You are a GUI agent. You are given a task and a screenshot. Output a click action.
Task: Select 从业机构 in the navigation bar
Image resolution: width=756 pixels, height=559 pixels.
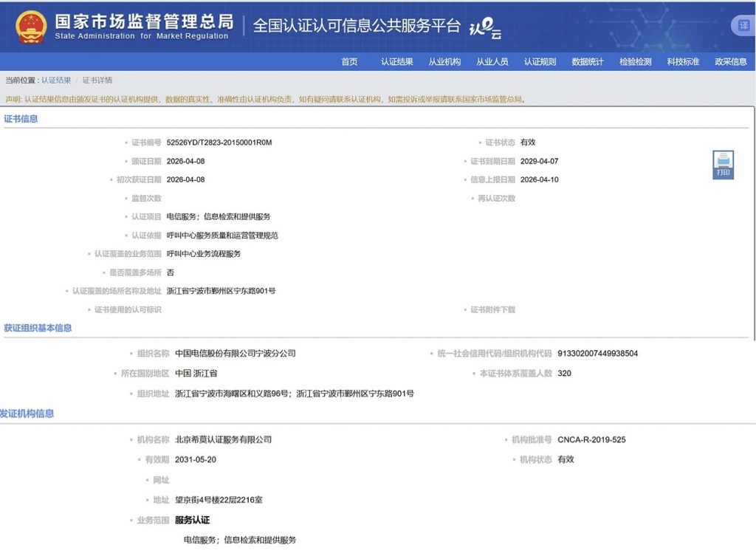[x=444, y=62]
